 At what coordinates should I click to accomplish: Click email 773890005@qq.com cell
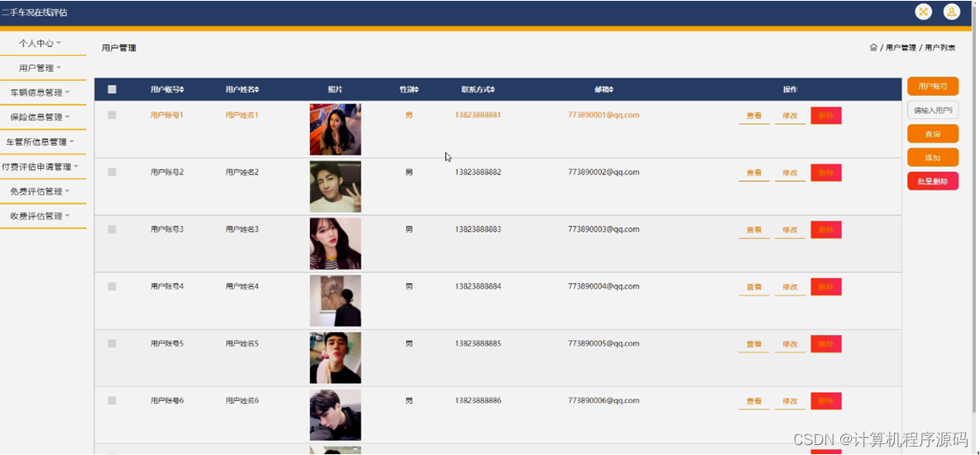603,343
